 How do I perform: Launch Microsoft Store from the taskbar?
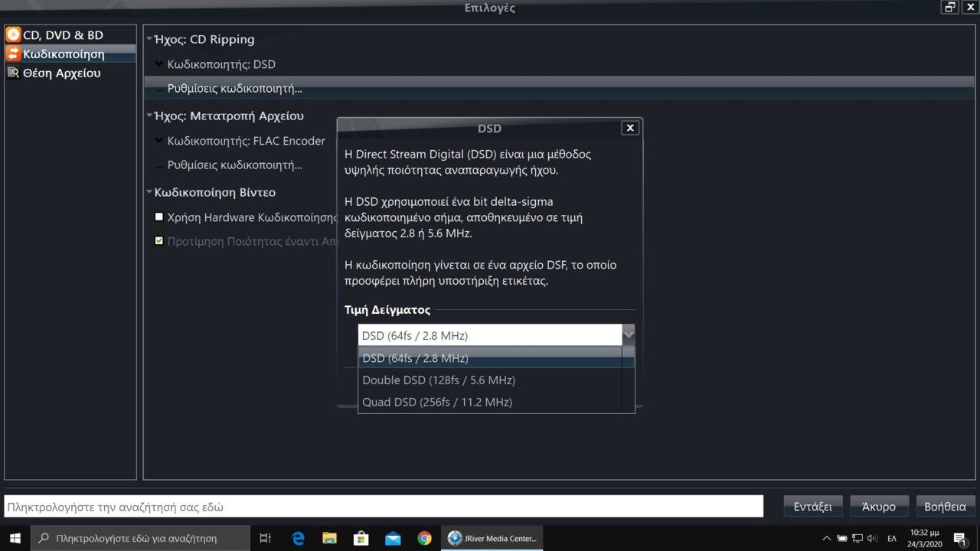(x=361, y=538)
